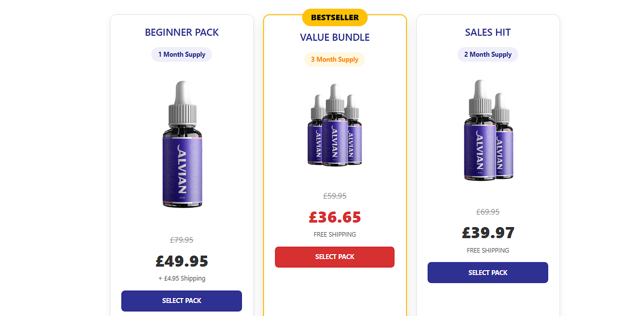The width and height of the screenshot is (644, 316).
Task: Click the crossed-out £59.95 price
Action: (335, 196)
